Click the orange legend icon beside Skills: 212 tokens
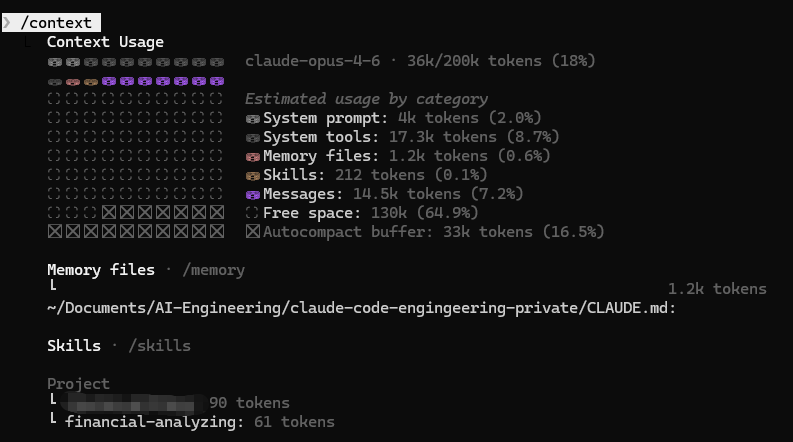The width and height of the screenshot is (793, 442). coord(253,175)
